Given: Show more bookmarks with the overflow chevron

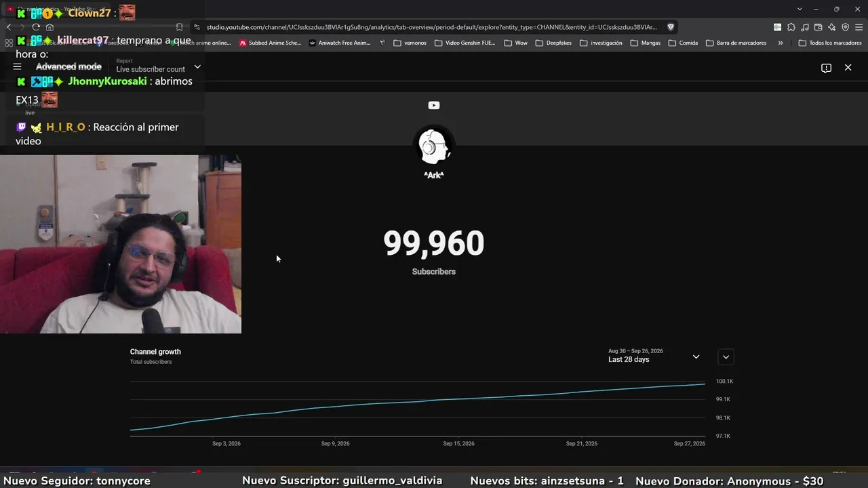Looking at the screenshot, I should pyautogui.click(x=781, y=43).
